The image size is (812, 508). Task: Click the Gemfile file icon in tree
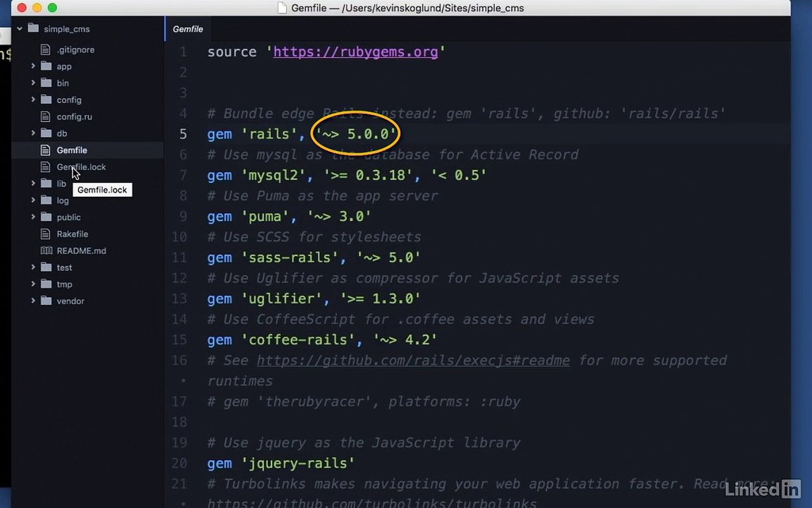pos(46,150)
